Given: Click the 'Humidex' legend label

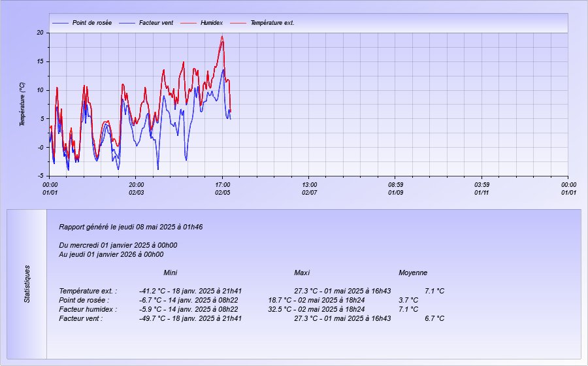Looking at the screenshot, I should click(x=212, y=23).
